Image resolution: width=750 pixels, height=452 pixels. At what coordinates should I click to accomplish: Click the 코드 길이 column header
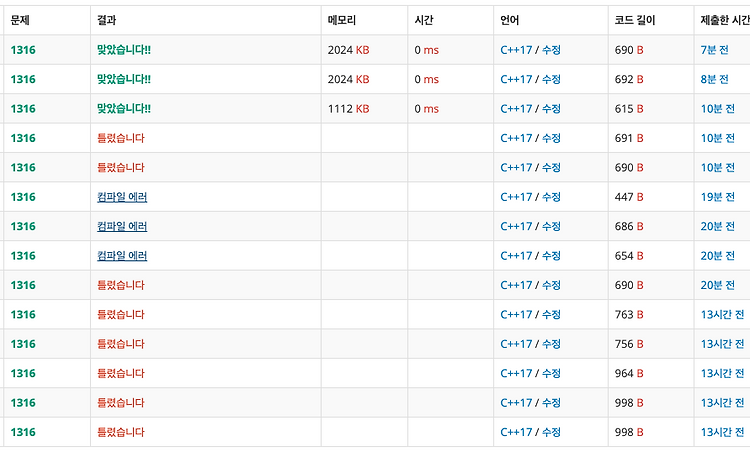[x=635, y=20]
